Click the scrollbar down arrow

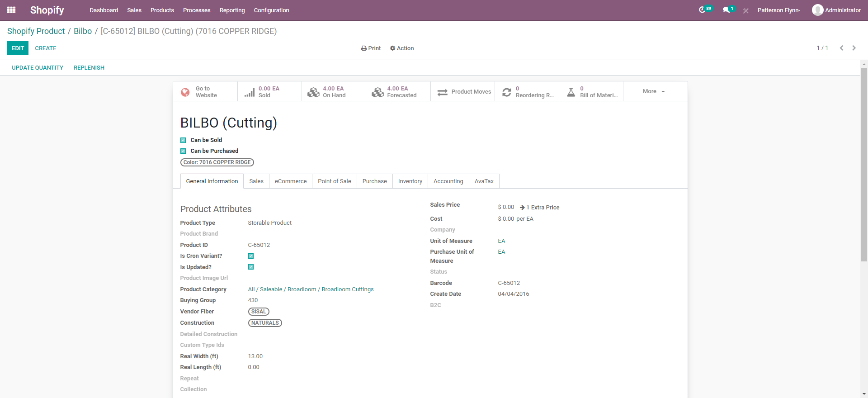(864, 394)
